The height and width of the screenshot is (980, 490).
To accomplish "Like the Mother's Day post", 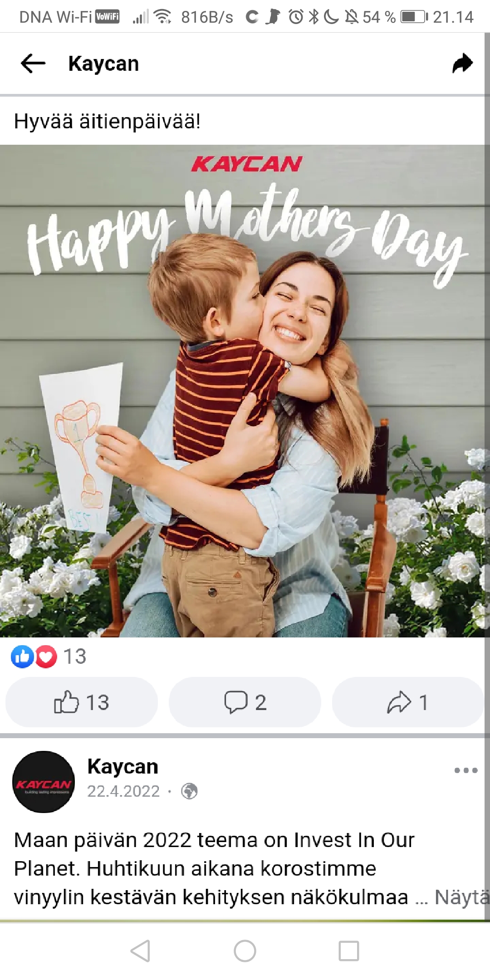I will pos(82,702).
